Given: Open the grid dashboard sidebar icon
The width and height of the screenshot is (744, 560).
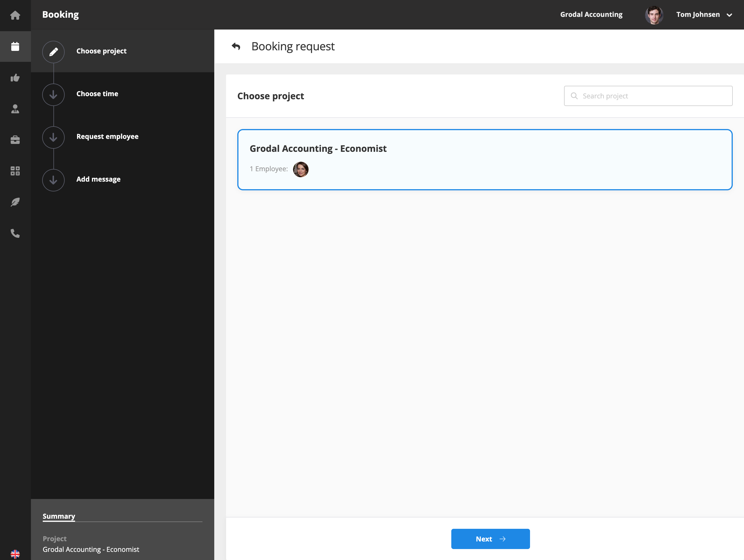Looking at the screenshot, I should coord(15,171).
